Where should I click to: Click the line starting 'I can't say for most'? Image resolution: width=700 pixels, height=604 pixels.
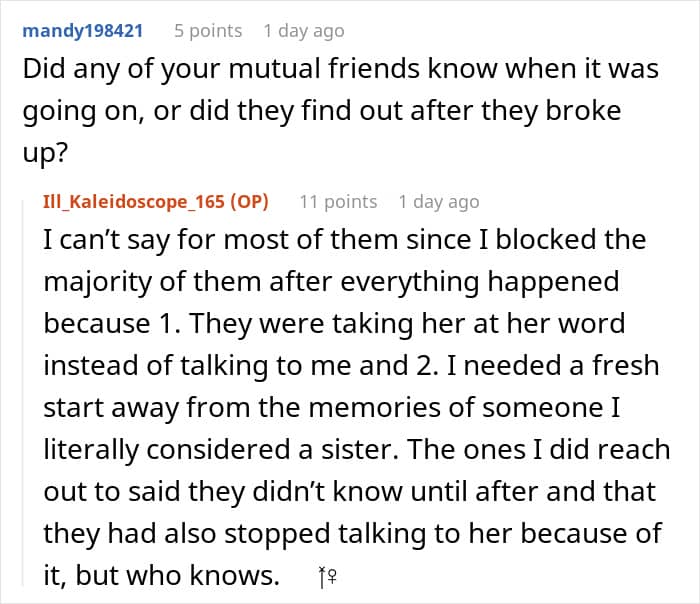pyautogui.click(x=345, y=240)
